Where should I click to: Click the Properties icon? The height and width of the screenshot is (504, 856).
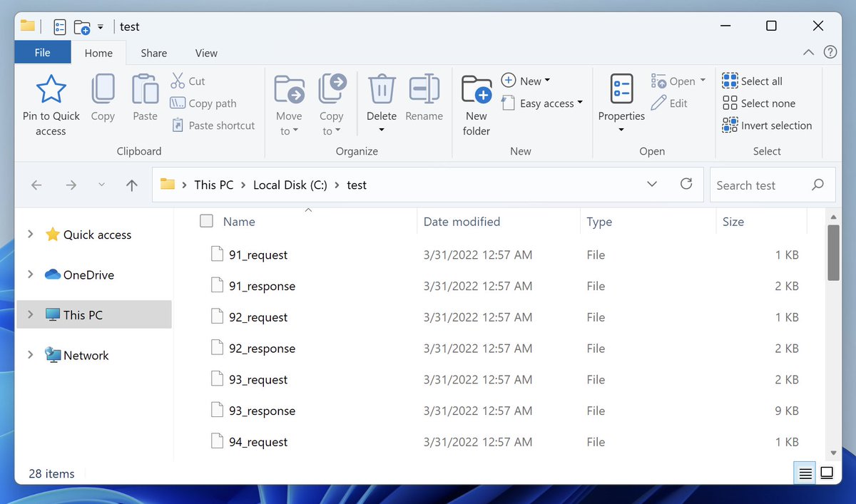pyautogui.click(x=621, y=89)
